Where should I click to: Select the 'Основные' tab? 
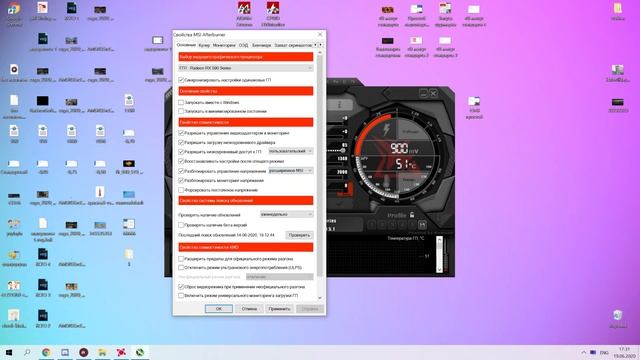coord(186,45)
